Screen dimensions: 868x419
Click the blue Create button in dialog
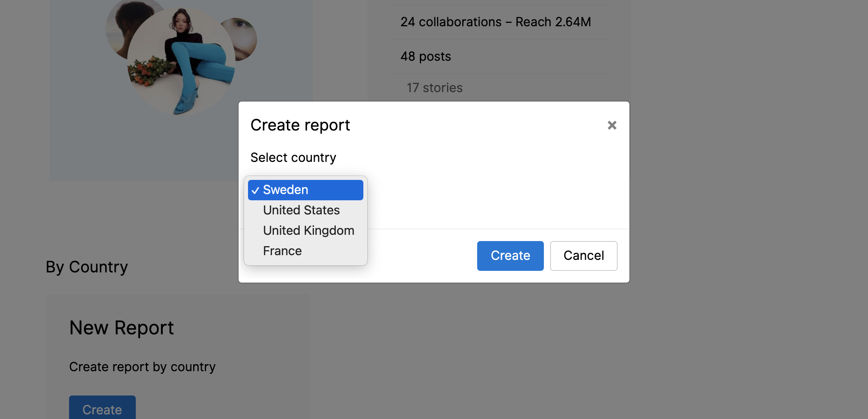tap(510, 256)
